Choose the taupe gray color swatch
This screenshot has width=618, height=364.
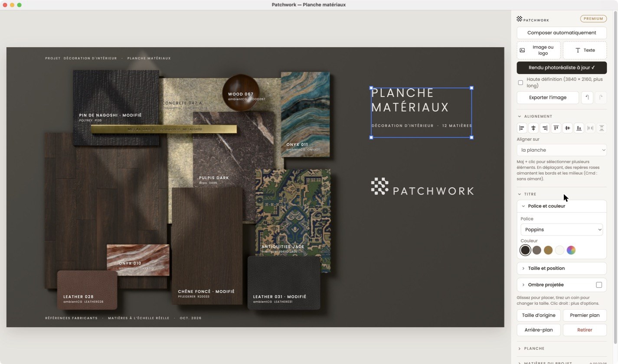click(537, 250)
